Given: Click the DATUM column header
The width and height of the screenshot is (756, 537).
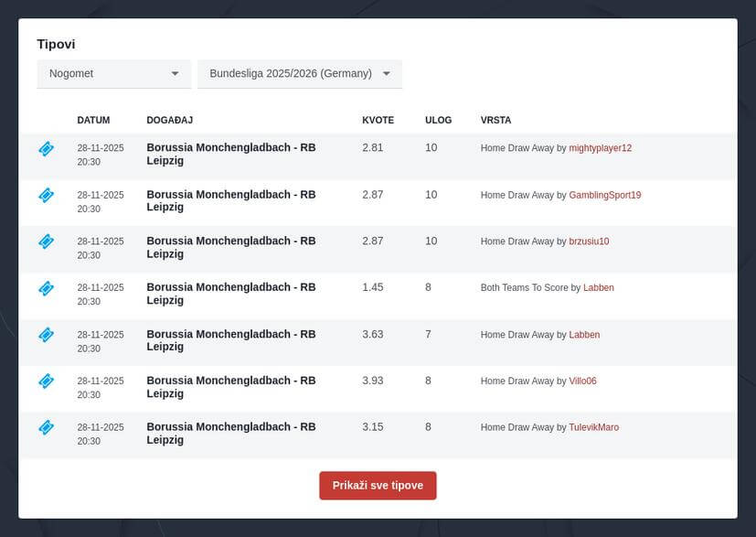Looking at the screenshot, I should click(x=93, y=121).
